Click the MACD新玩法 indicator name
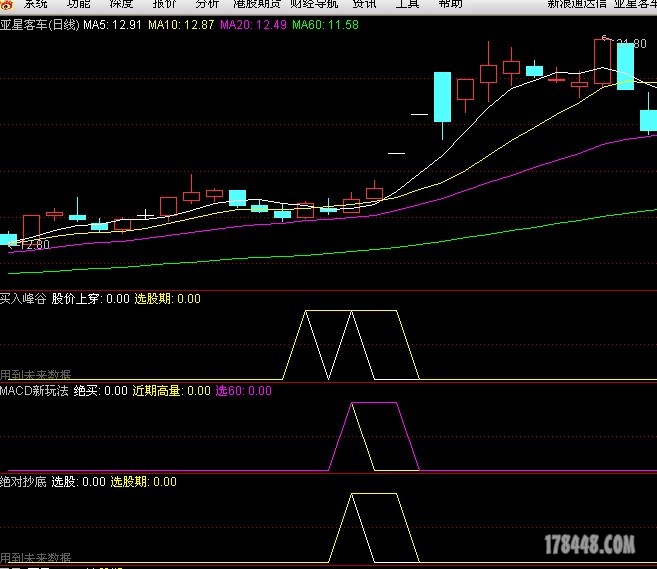Screen dimensions: 657x569 pos(34,391)
